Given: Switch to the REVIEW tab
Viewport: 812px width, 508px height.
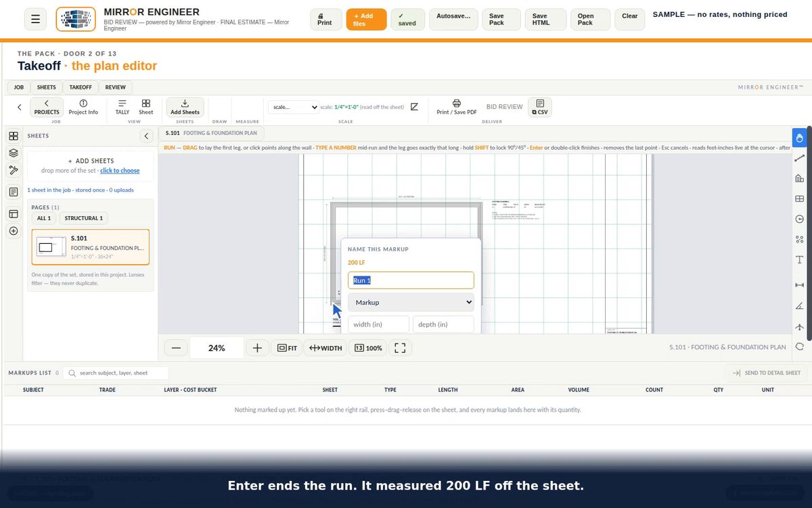Looking at the screenshot, I should (115, 87).
